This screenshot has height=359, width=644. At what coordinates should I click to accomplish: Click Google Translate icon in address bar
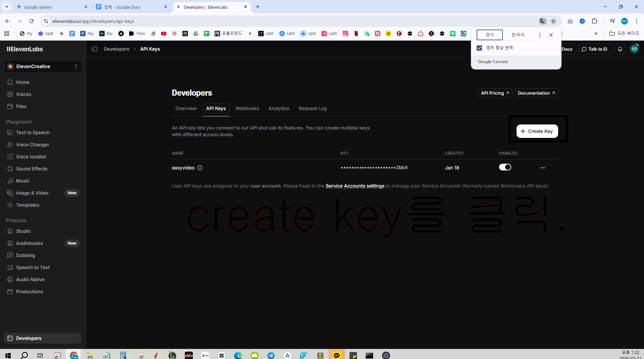pos(542,21)
